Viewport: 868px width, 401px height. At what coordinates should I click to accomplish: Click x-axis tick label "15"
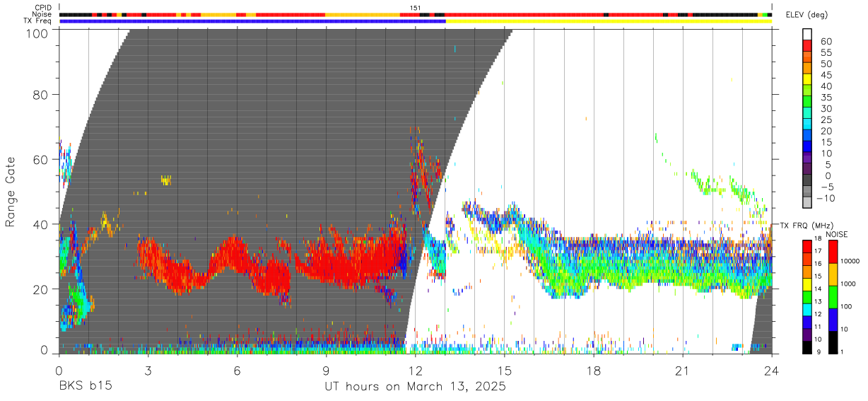point(505,370)
